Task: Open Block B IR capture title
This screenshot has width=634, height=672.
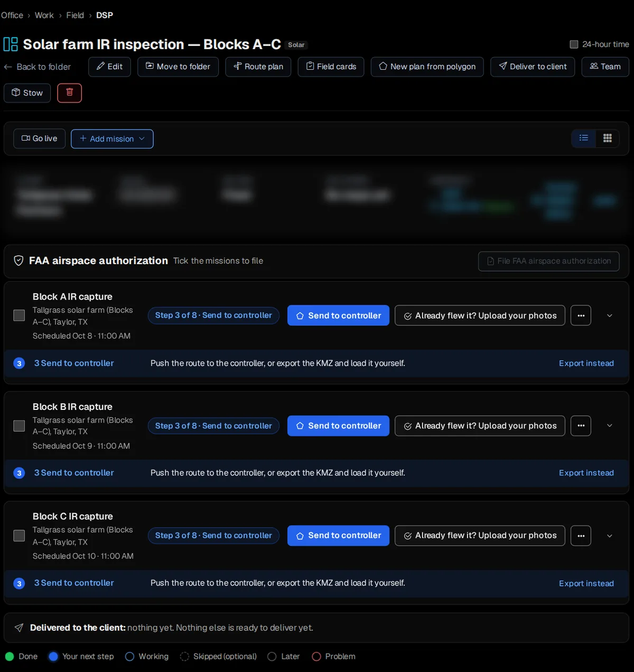Action: [72, 407]
